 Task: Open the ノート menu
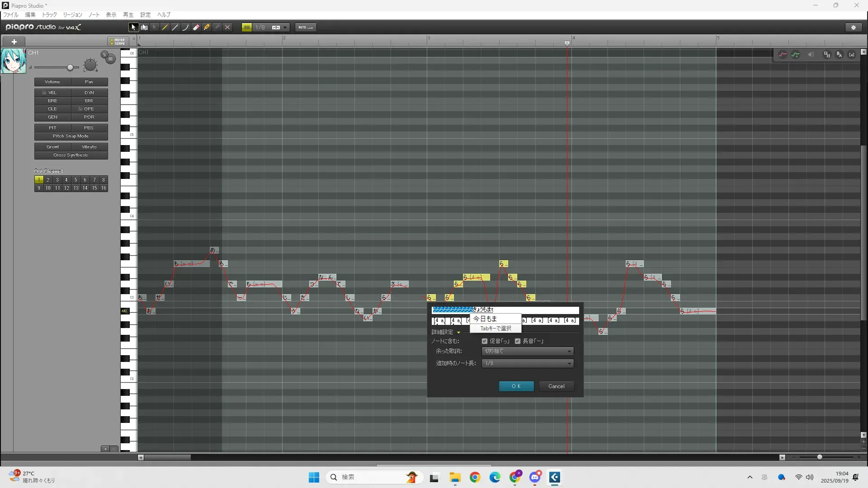point(94,14)
